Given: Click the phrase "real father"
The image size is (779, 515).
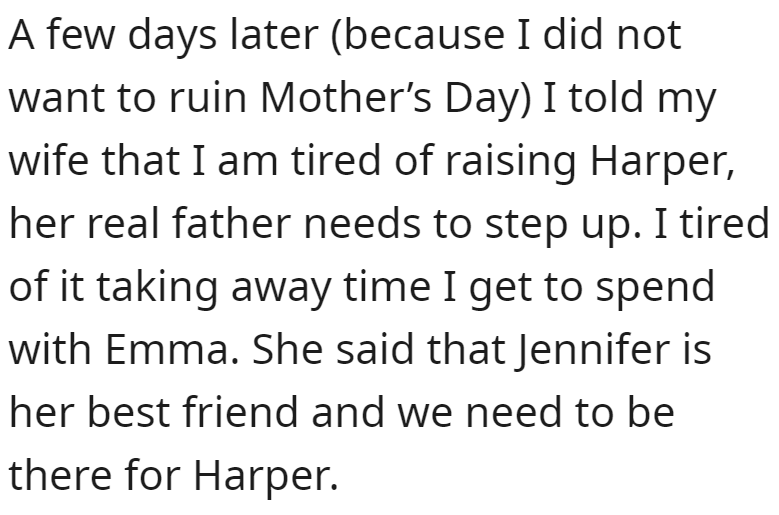Looking at the screenshot, I should (x=189, y=223).
